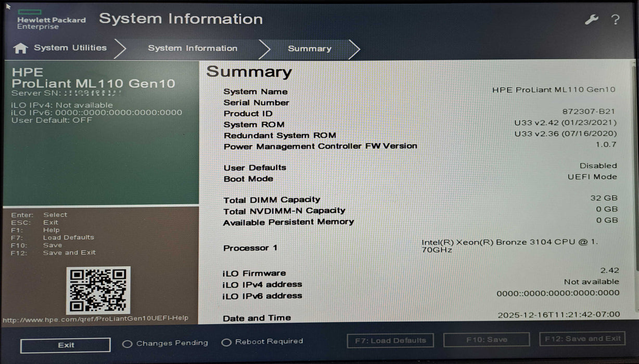Click the Date and Time value

[x=559, y=315]
